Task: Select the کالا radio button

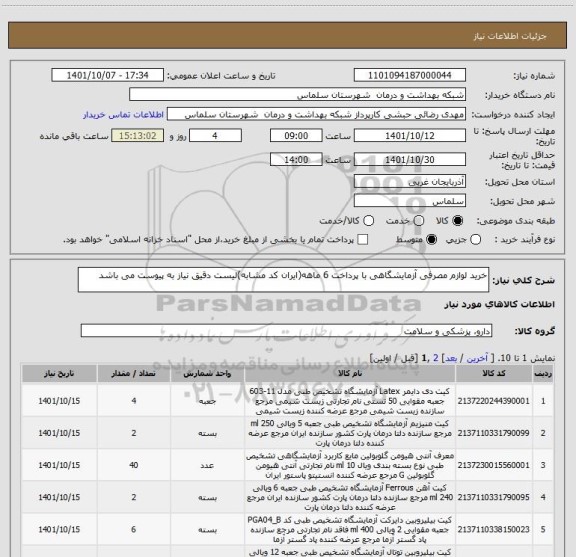Action: click(x=458, y=220)
